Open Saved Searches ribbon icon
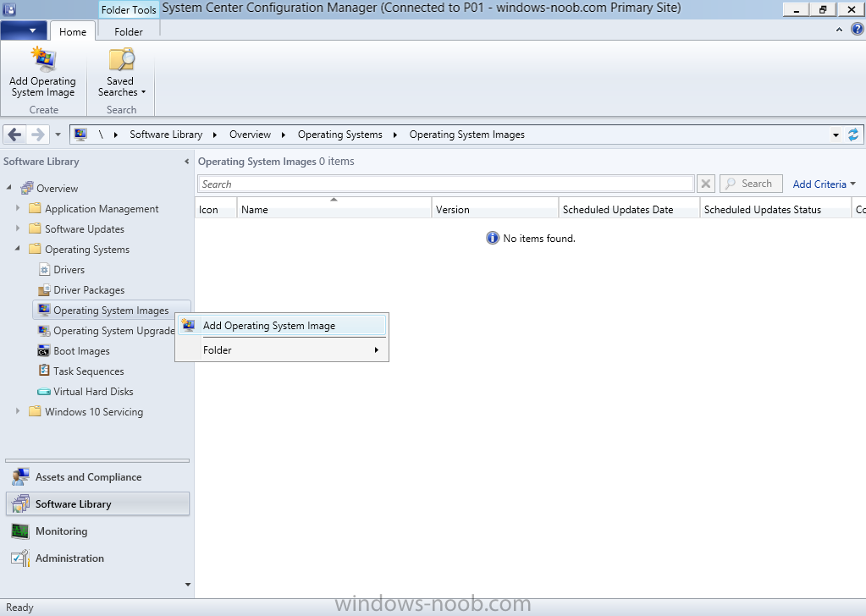Viewport: 866px width, 616px height. [122, 59]
